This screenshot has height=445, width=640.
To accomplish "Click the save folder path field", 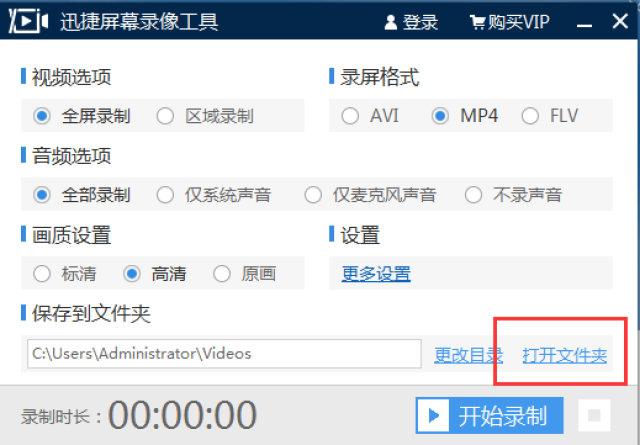I will coord(224,354).
